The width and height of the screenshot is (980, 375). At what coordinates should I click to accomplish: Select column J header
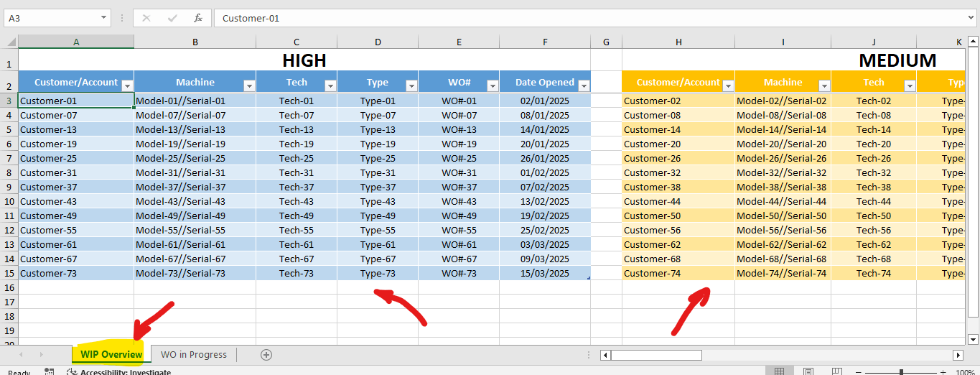(x=874, y=42)
